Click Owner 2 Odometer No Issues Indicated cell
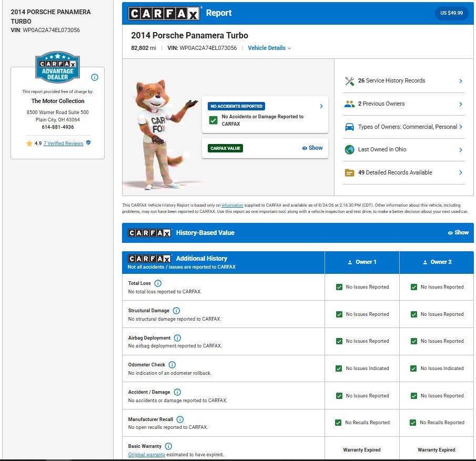The width and height of the screenshot is (476, 461). click(x=437, y=368)
